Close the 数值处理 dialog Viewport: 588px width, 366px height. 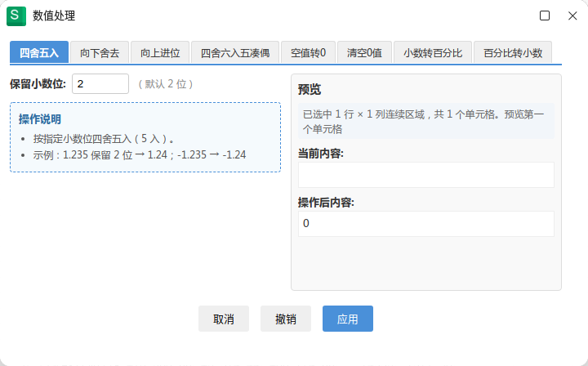[572, 16]
